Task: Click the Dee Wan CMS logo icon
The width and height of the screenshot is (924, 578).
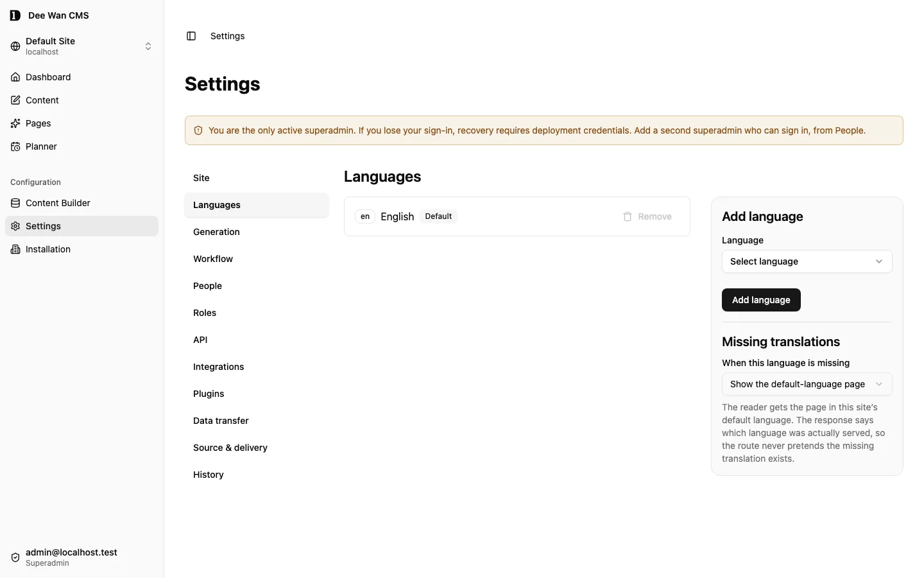Action: point(15,15)
